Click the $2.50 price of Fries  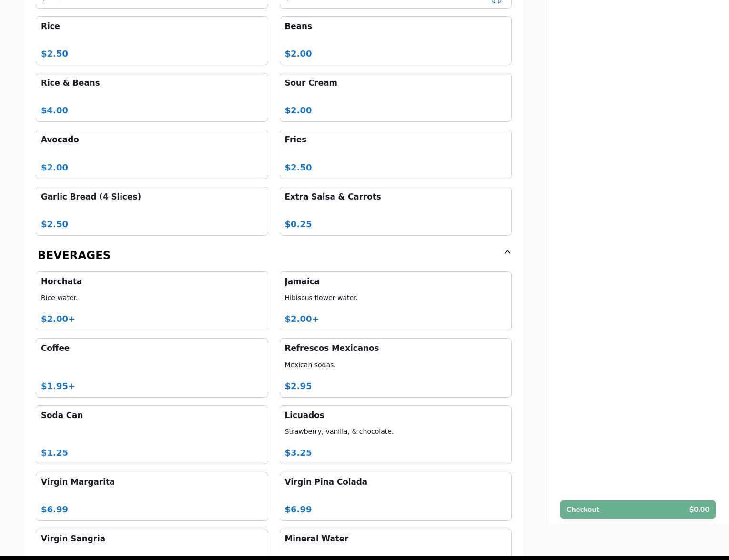coord(298,168)
